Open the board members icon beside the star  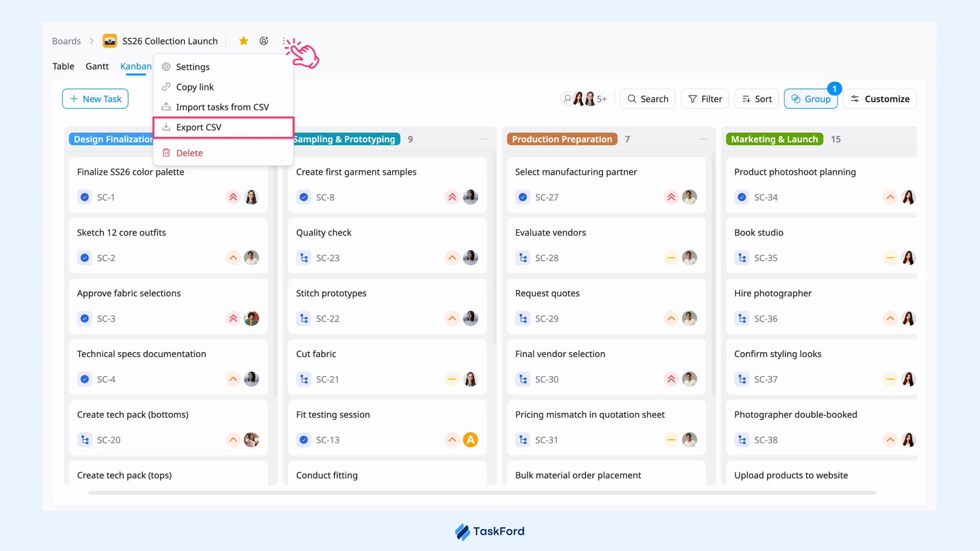[x=264, y=41]
